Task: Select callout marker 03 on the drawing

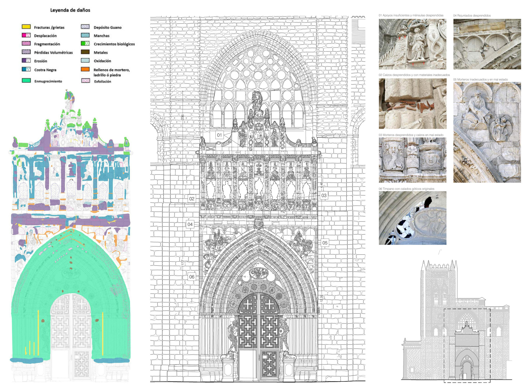Action: 324,195
